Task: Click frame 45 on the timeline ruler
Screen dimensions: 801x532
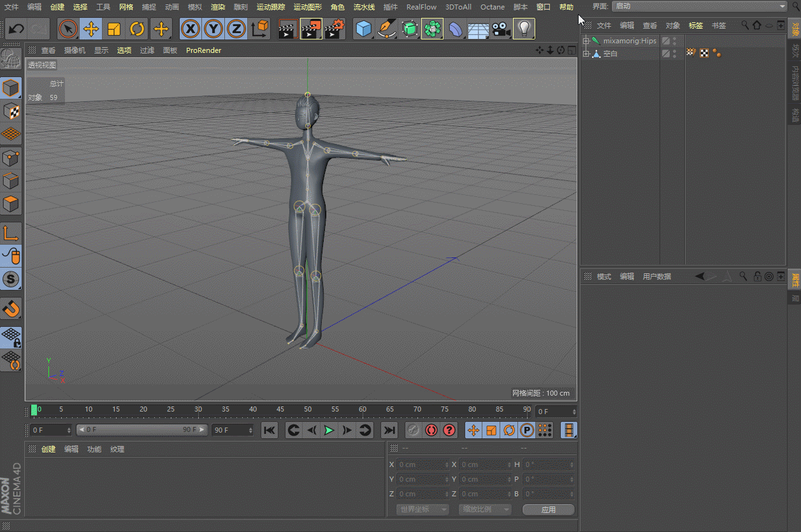Action: coord(280,410)
